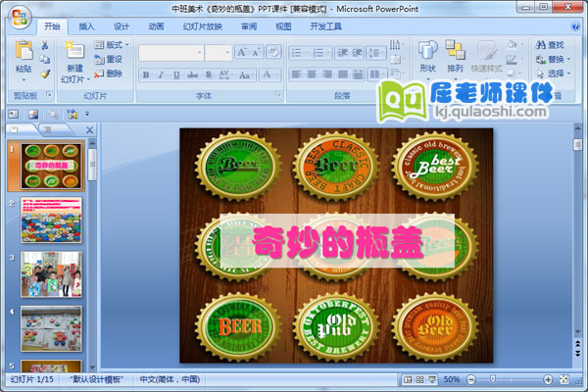Start slide show from status bar icon
The height and width of the screenshot is (392, 588).
tap(432, 379)
